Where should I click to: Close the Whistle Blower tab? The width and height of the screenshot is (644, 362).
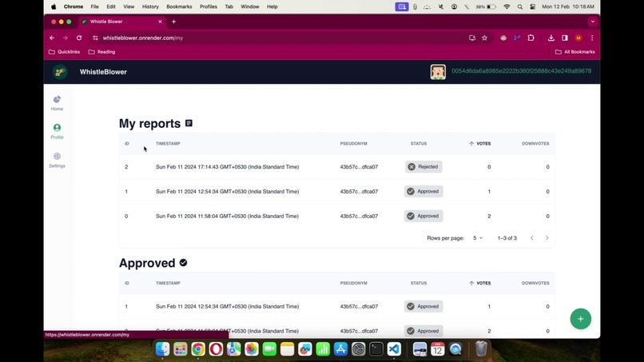click(x=160, y=22)
